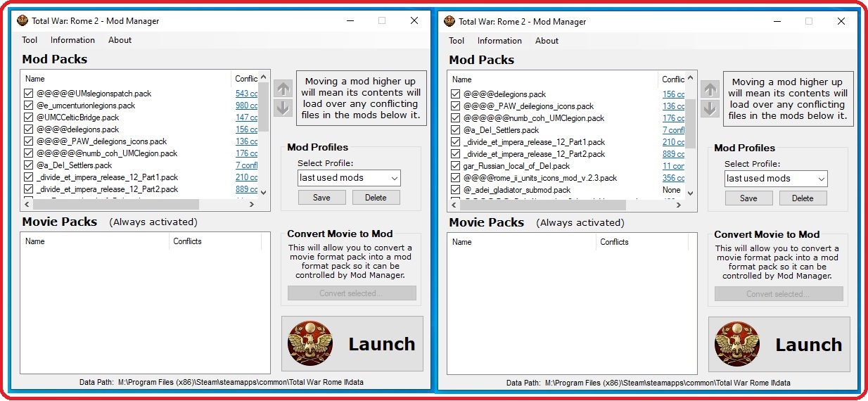
Task: Click the title bar app icon of right window
Action: tap(449, 21)
